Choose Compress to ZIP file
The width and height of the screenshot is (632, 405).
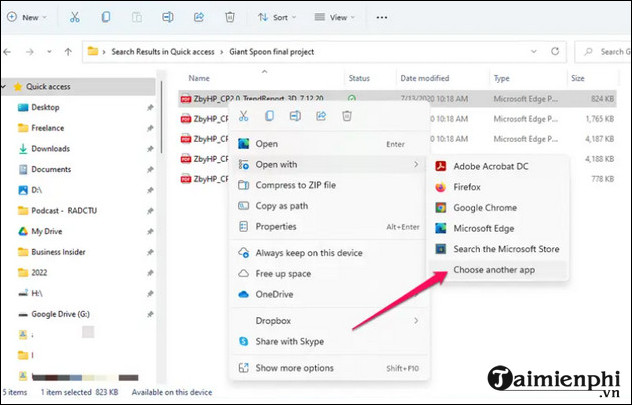tap(329, 185)
